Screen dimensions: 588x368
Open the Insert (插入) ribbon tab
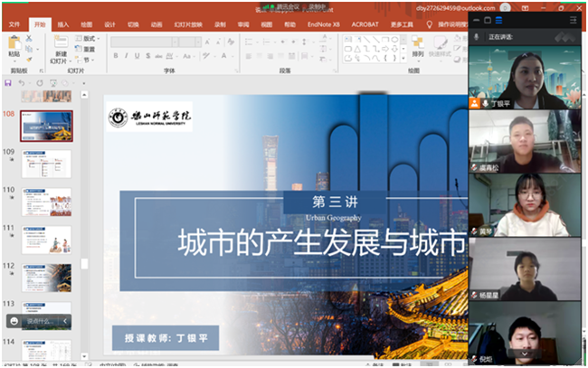[x=62, y=24]
